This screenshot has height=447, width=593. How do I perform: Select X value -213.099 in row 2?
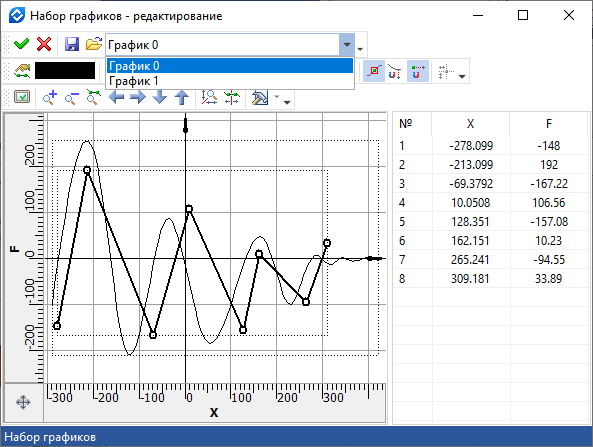point(471,165)
